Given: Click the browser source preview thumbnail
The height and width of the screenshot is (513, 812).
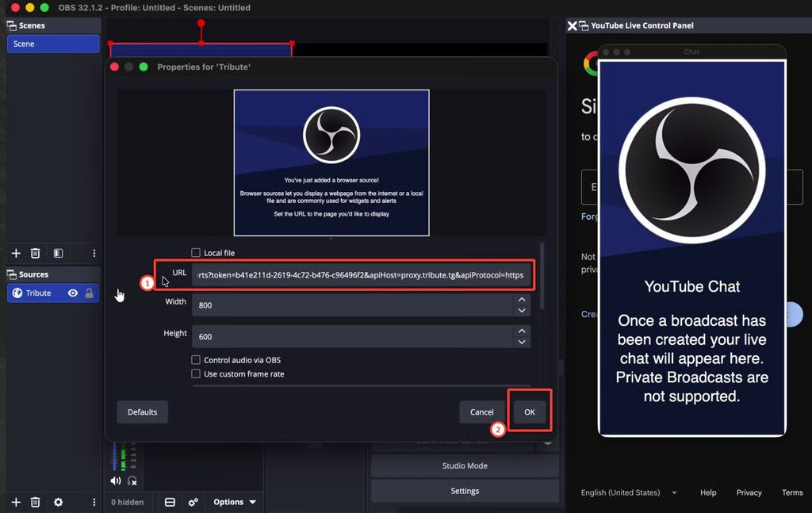Looking at the screenshot, I should pos(331,163).
